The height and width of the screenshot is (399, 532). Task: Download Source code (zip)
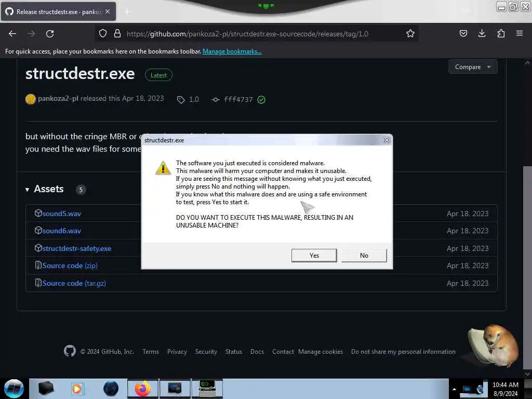click(70, 265)
